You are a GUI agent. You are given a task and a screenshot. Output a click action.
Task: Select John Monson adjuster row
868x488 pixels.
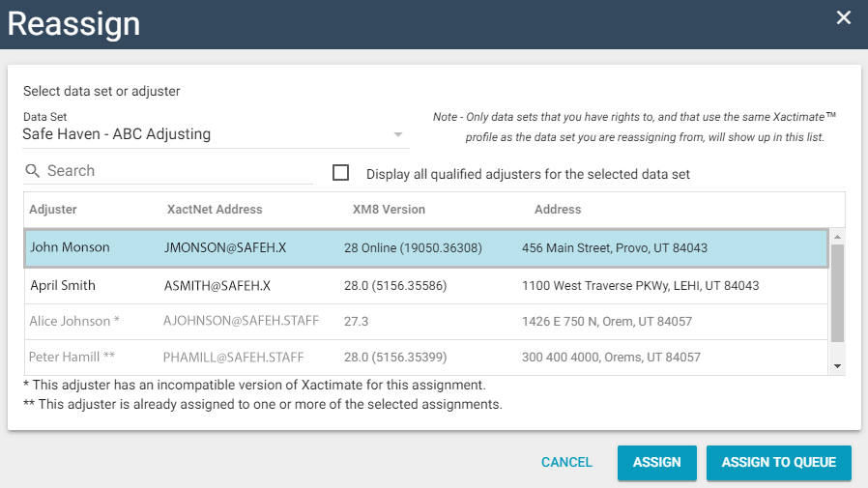point(425,247)
